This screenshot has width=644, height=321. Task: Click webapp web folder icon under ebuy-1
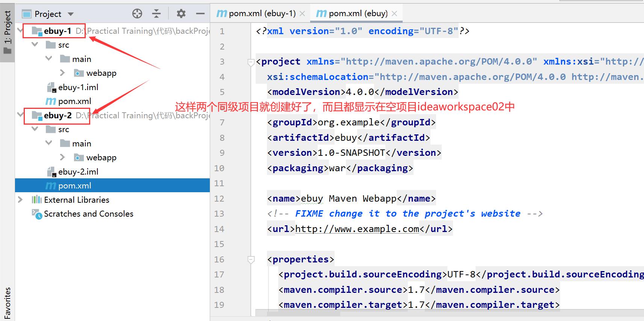tap(79, 73)
